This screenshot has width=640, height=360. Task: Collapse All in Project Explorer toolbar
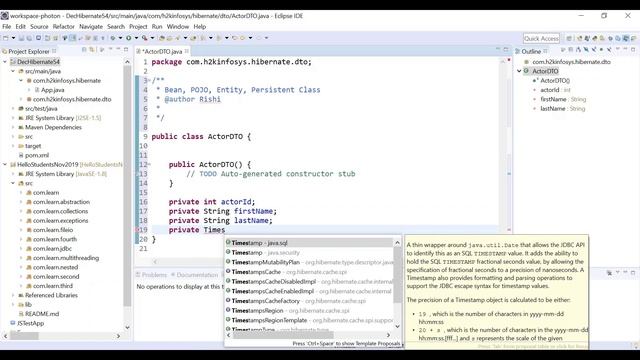[84, 49]
